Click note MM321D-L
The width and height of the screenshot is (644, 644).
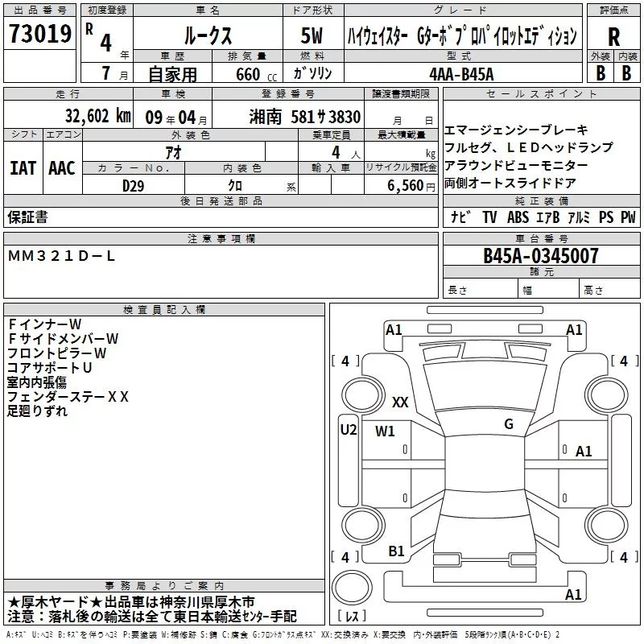coord(61,256)
